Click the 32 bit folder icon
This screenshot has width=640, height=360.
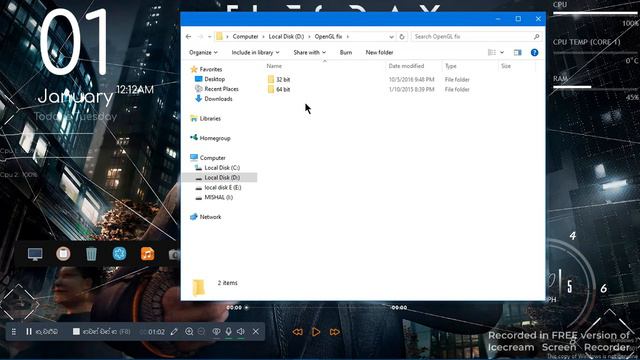(x=271, y=79)
